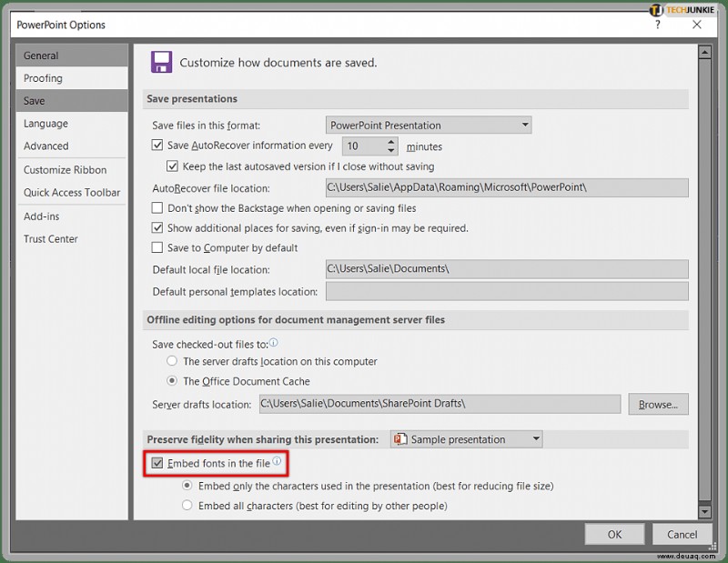
Task: Open Trust Center settings
Action: click(x=72, y=239)
